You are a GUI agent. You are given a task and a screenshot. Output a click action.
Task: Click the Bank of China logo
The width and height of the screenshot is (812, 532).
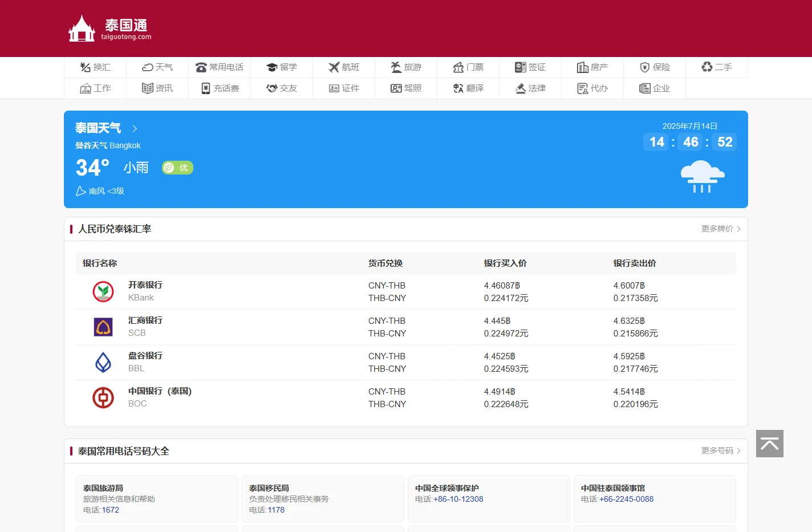[x=103, y=397]
